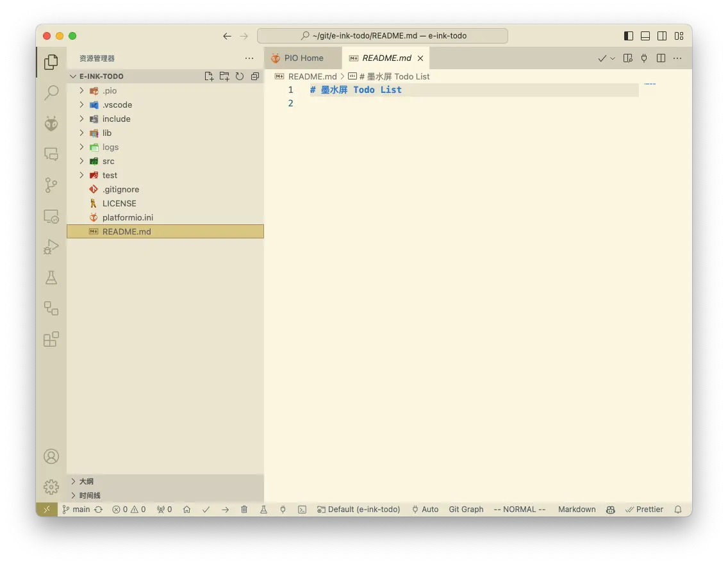Click New File icon in explorer header
The image size is (728, 564).
point(209,76)
